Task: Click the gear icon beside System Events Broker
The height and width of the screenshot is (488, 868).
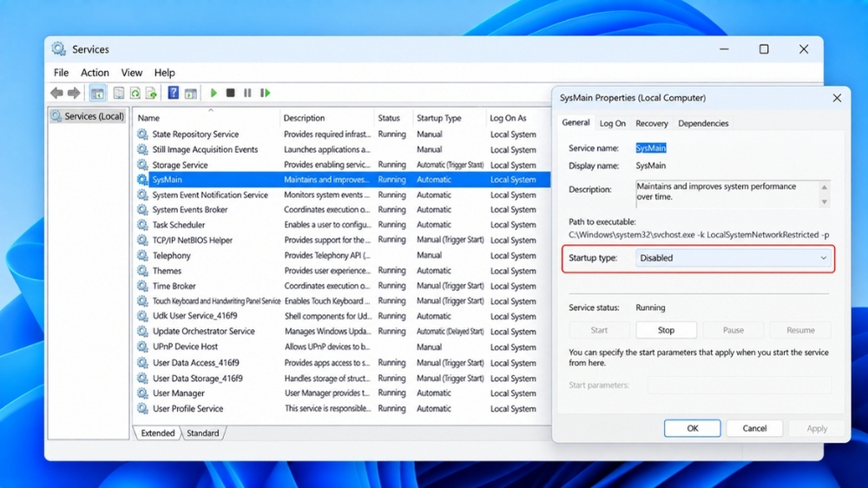Action: tap(143, 210)
